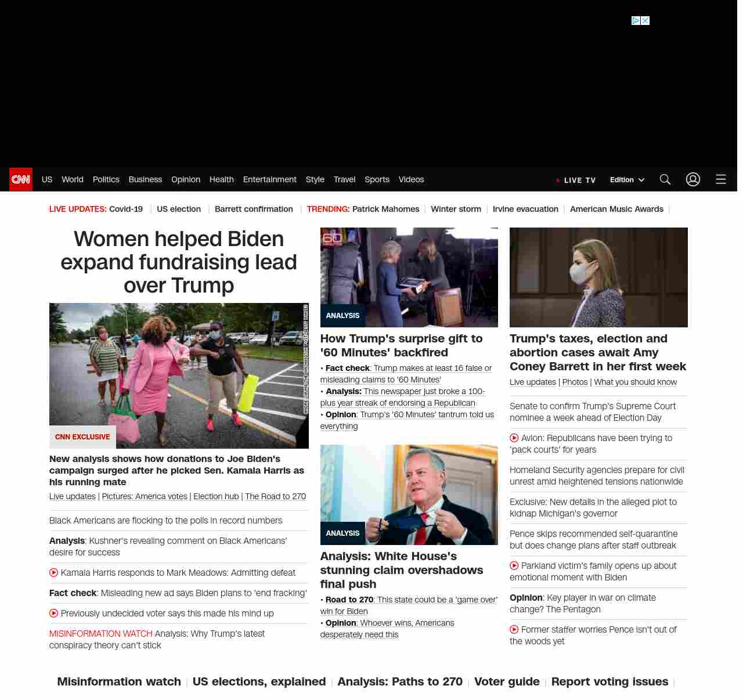743x700 pixels.
Task: Open the Patrick Mahomes trending link
Action: click(x=385, y=209)
